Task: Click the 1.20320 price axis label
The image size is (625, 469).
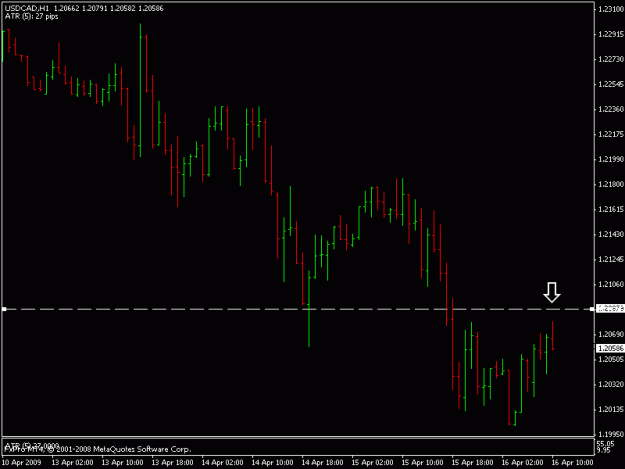Action: point(611,385)
